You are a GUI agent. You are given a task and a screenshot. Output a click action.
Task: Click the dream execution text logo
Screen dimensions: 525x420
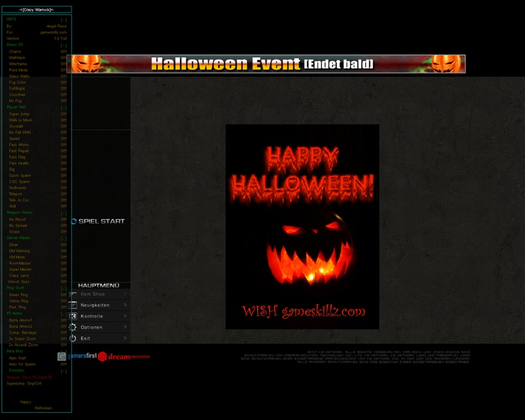[129, 356]
